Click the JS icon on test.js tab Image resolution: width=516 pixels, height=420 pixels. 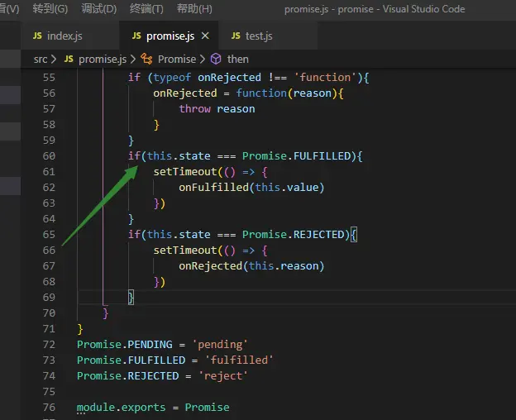pos(236,36)
